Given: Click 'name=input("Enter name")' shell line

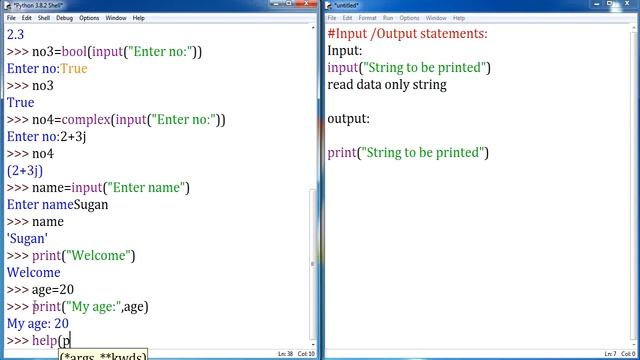Looking at the screenshot, I should tap(98, 187).
